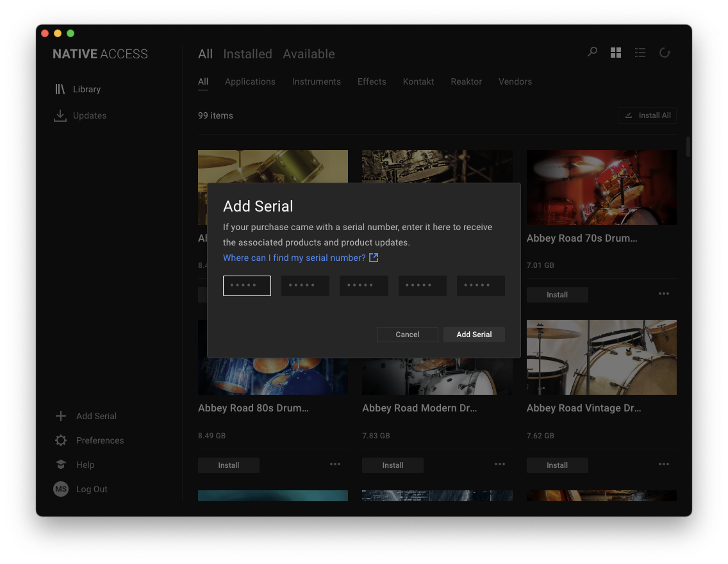728x564 pixels.
Task: Filter by Reaktor tab
Action: (466, 81)
